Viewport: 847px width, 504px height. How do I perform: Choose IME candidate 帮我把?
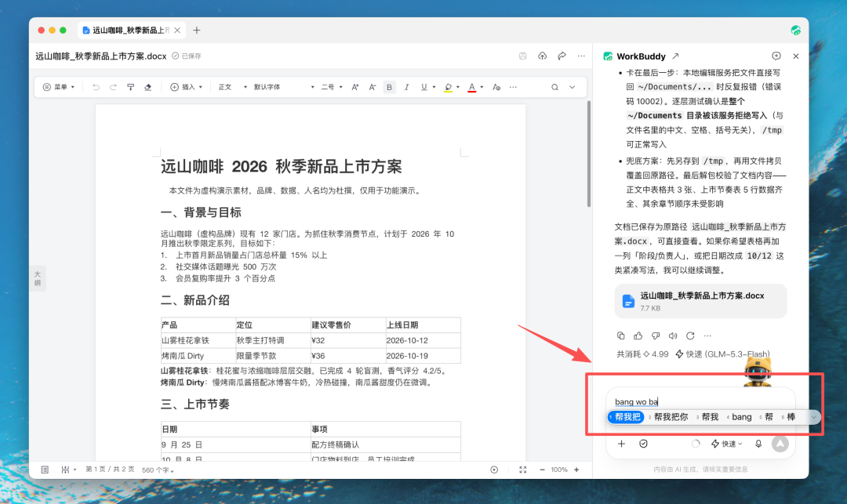(626, 417)
